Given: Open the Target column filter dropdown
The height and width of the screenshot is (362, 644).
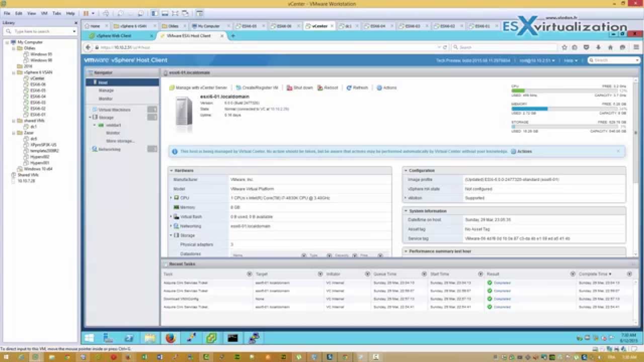Looking at the screenshot, I should pyautogui.click(x=320, y=274).
